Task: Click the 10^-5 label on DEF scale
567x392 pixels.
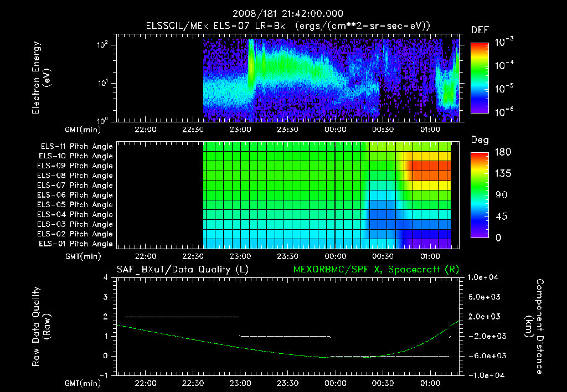Action: pyautogui.click(x=504, y=89)
